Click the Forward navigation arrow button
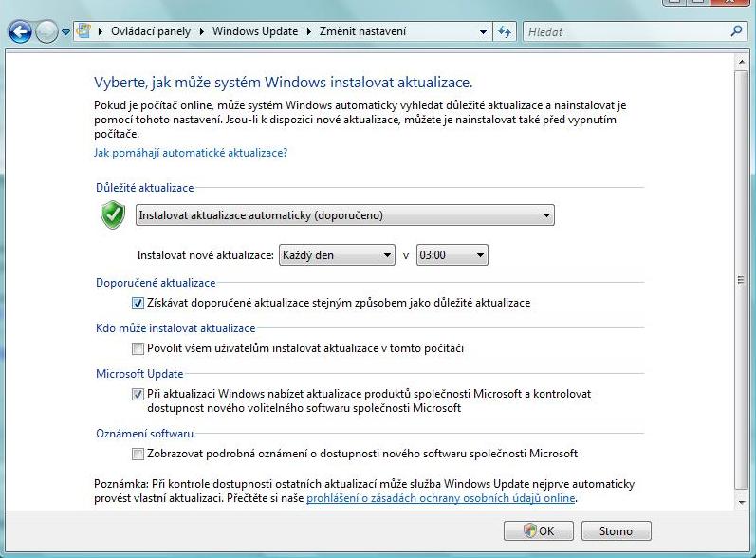Screen dimensions: 756x558 (46, 32)
